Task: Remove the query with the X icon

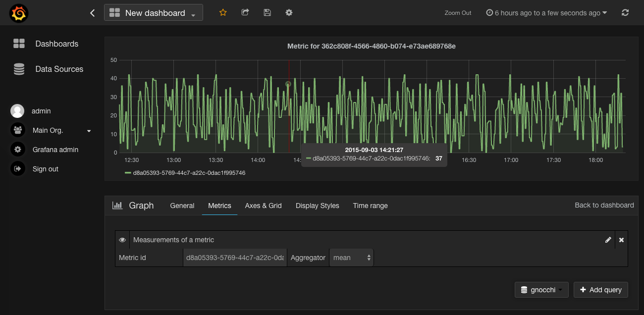Action: click(x=621, y=240)
